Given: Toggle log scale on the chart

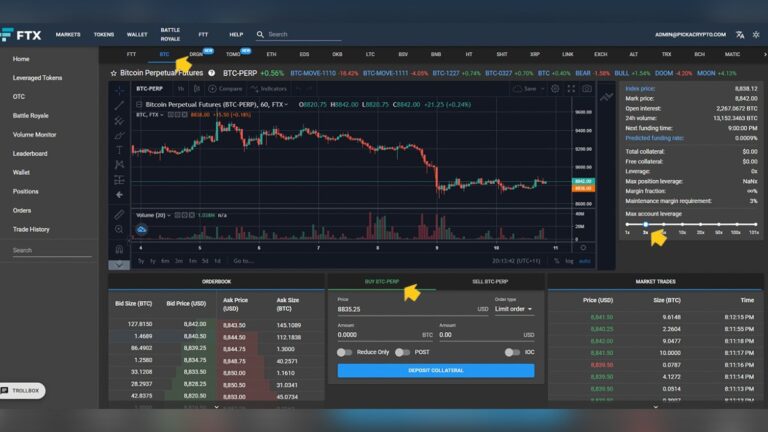Looking at the screenshot, I should 569,261.
